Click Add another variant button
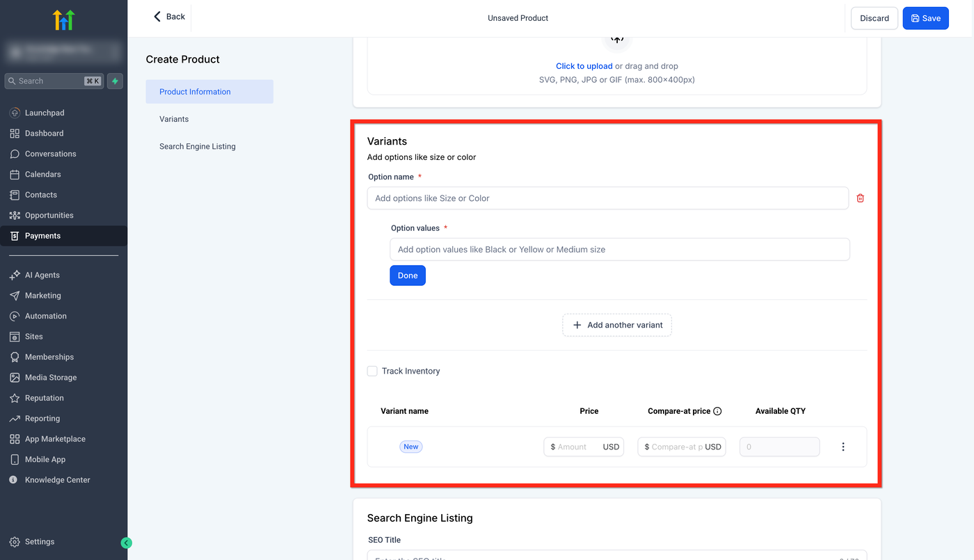Screen dimensions: 974x560 click(x=617, y=325)
